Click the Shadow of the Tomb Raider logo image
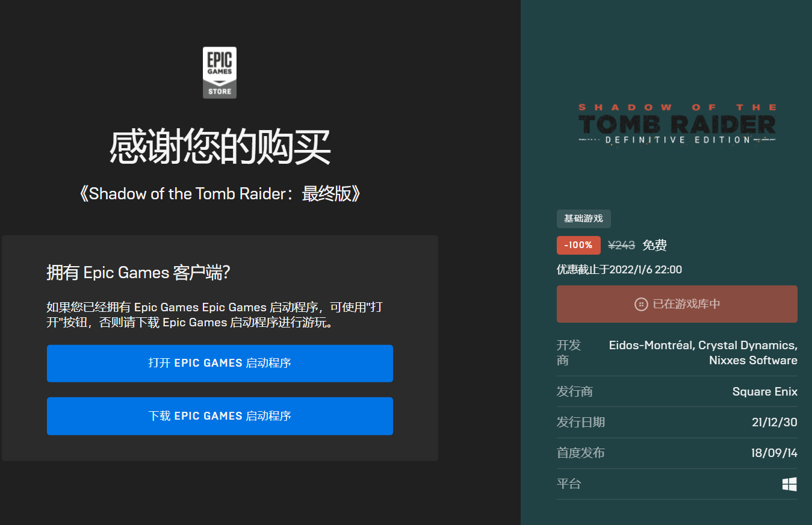Viewport: 812px width, 525px height. tap(677, 125)
